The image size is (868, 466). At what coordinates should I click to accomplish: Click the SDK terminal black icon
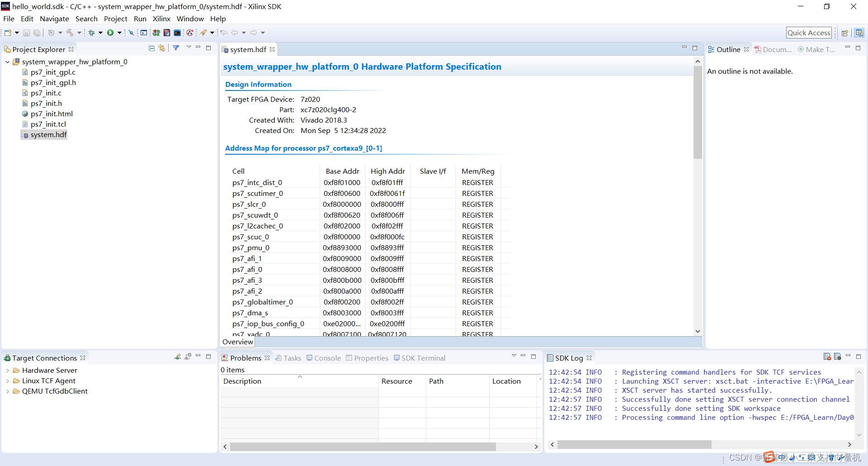tap(177, 33)
